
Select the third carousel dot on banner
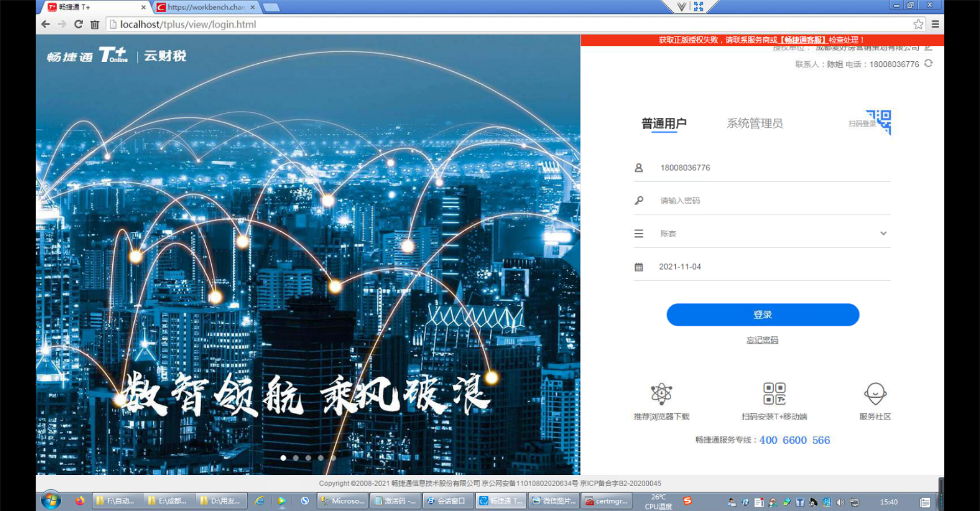click(x=308, y=458)
